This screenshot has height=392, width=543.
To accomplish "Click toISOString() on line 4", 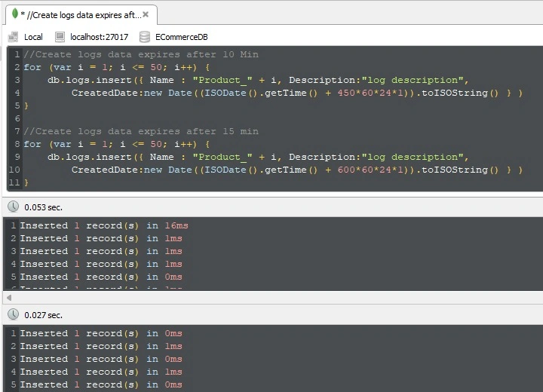I will 460,93.
